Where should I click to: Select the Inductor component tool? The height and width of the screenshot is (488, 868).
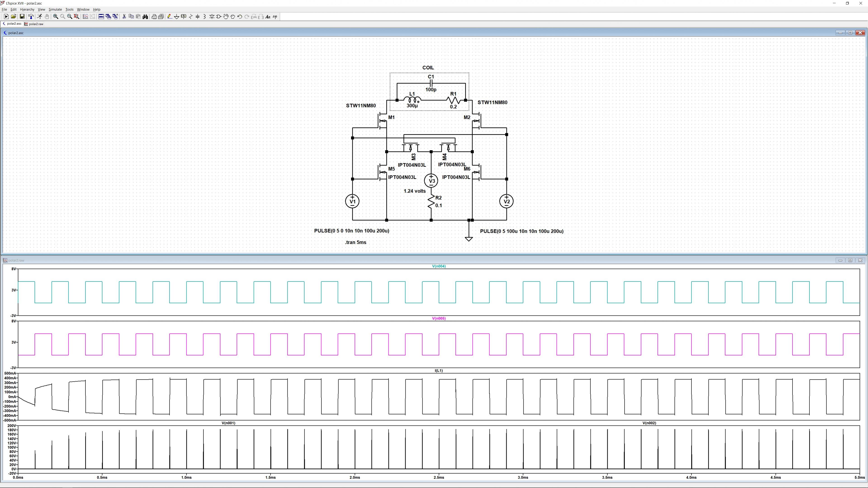205,17
